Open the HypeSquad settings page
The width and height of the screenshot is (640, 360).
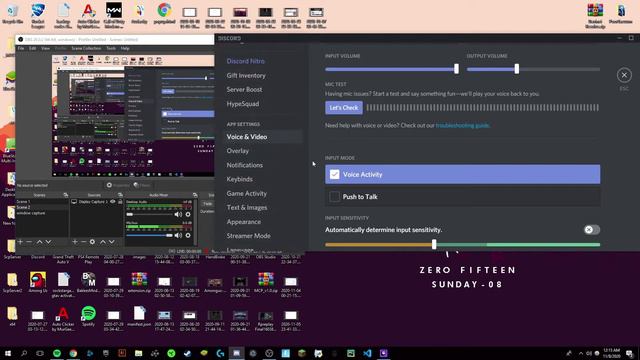click(x=242, y=104)
